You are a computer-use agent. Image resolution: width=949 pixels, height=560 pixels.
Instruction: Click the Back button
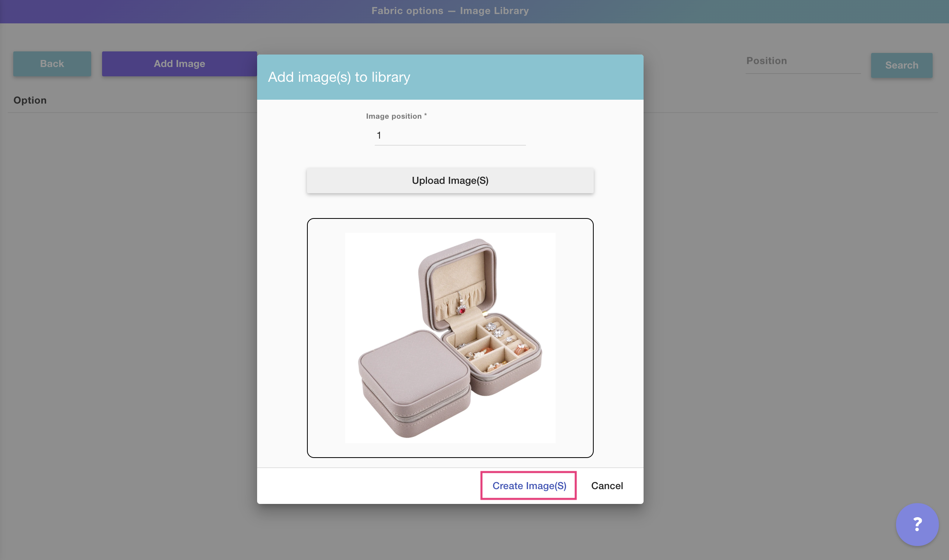[52, 64]
